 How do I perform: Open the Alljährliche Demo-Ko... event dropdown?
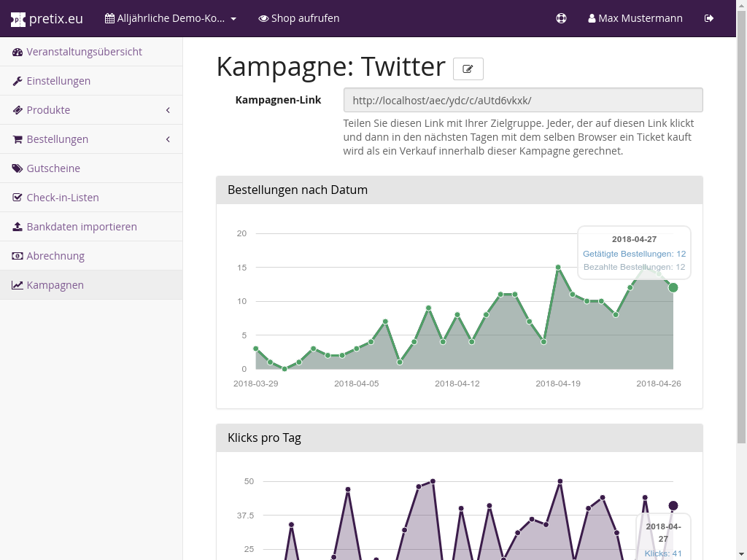(171, 18)
